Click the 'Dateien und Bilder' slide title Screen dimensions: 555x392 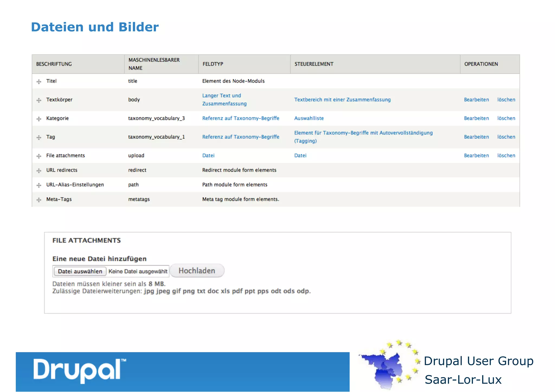coord(95,27)
